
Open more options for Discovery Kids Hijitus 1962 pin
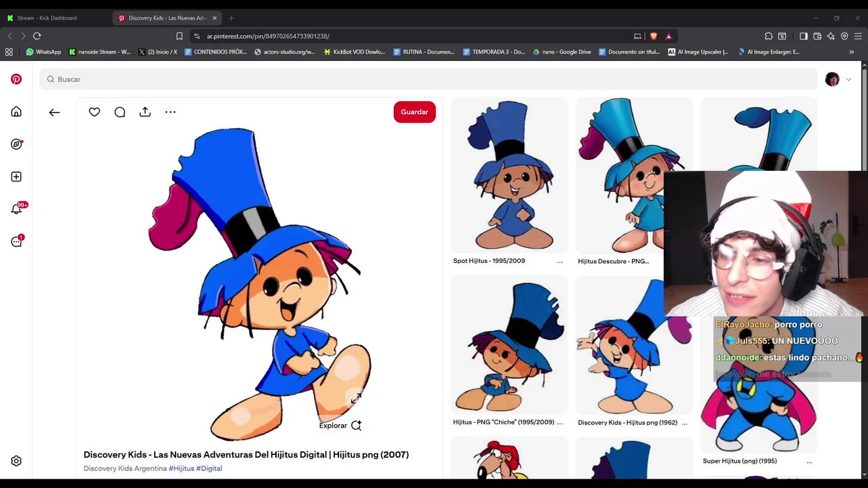tap(684, 423)
